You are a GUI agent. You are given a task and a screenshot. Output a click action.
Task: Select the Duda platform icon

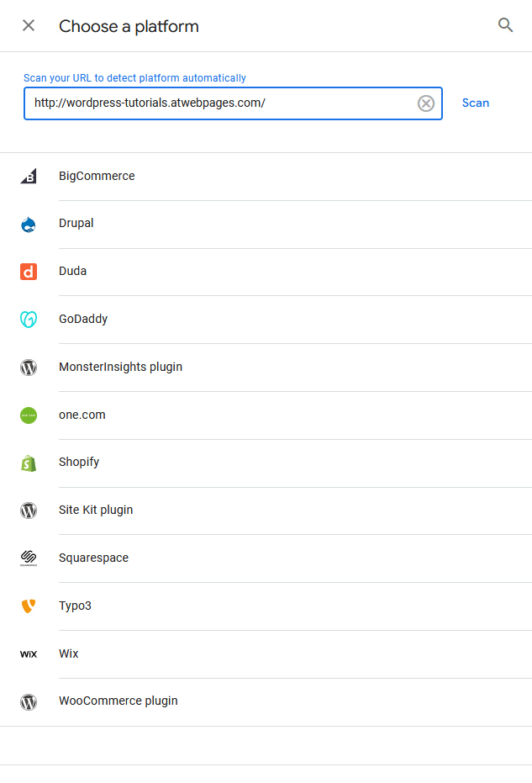click(x=29, y=271)
